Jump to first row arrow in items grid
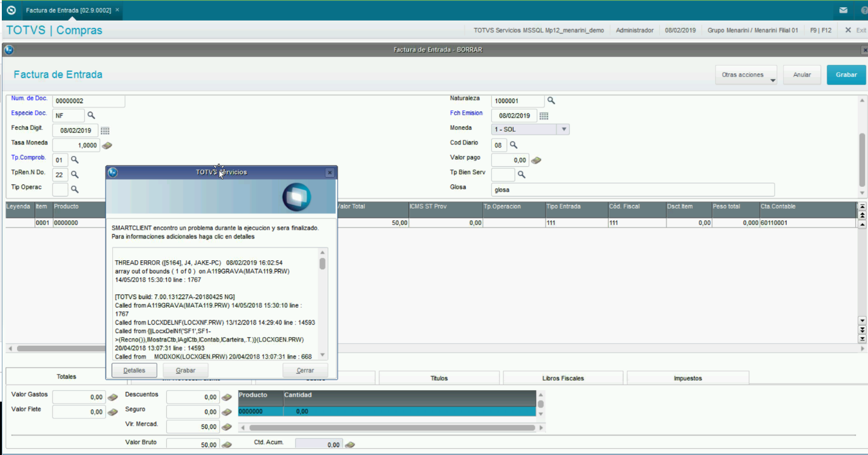 [x=862, y=206]
